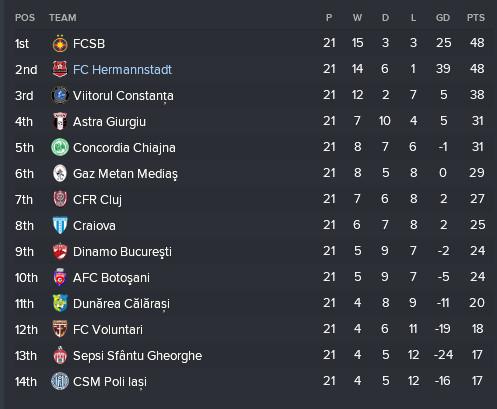The image size is (497, 409).
Task: Select the Viitorul Constanța team logo
Action: click(x=60, y=95)
